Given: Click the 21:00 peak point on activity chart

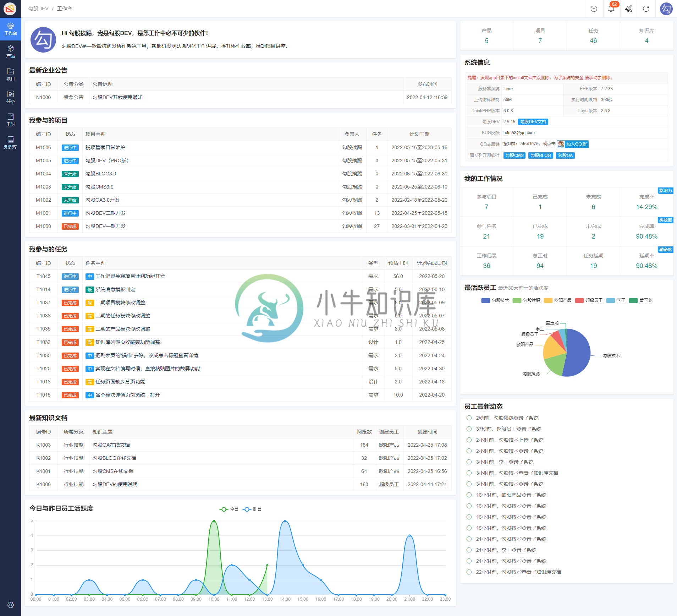Looking at the screenshot, I should 409,535.
